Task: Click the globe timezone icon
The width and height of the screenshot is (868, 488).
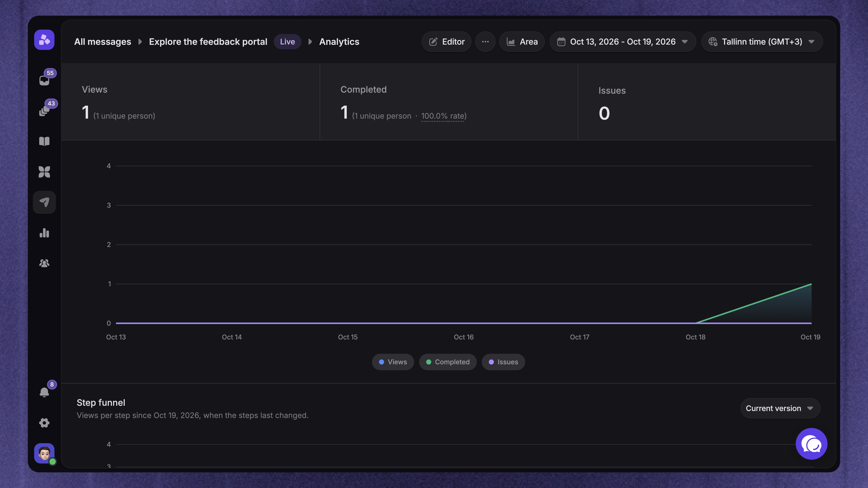Action: tap(713, 42)
